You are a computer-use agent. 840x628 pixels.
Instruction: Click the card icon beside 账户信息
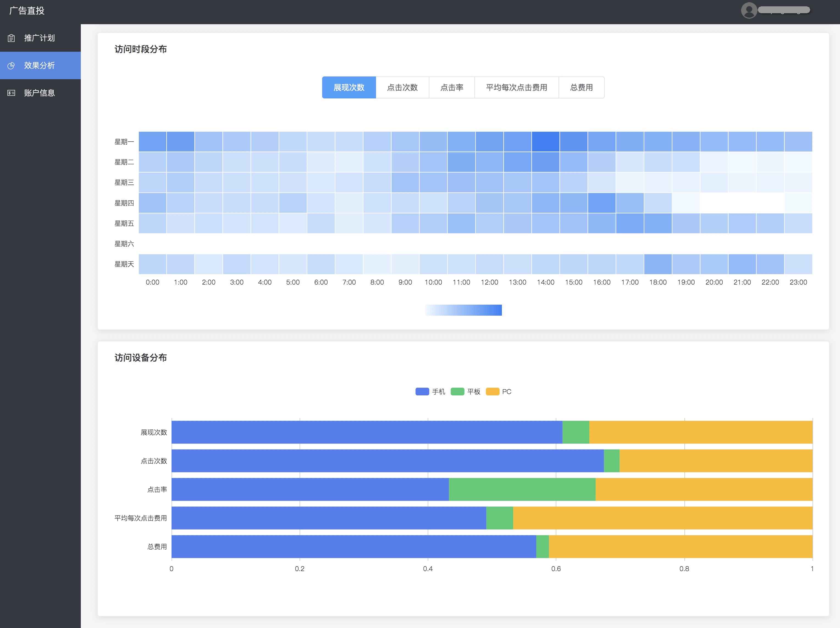11,93
